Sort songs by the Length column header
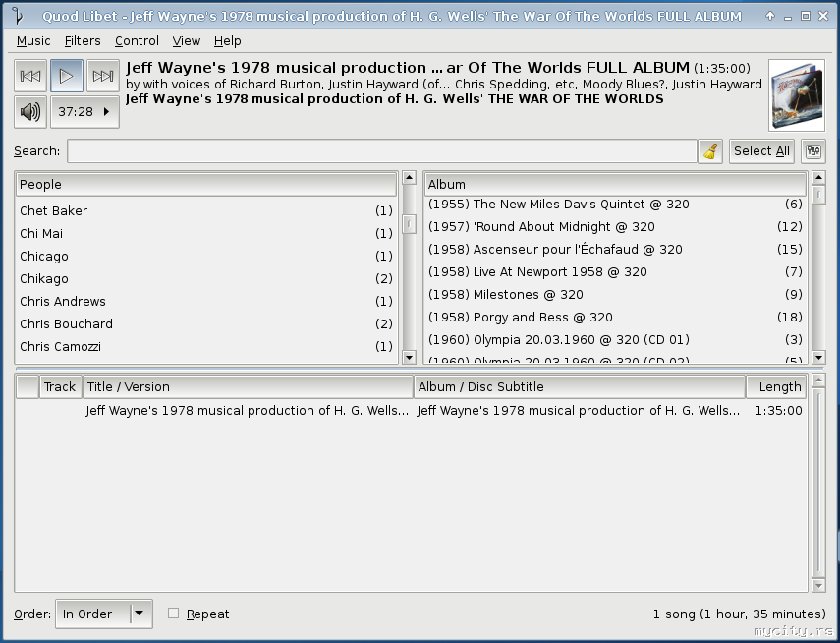 776,387
